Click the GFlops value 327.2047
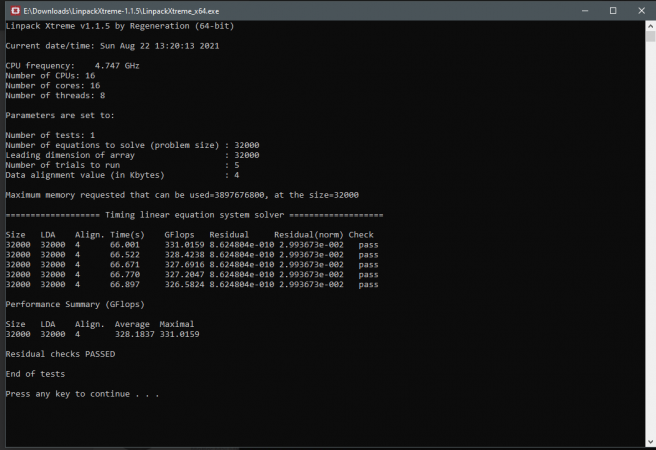 [x=184, y=275]
